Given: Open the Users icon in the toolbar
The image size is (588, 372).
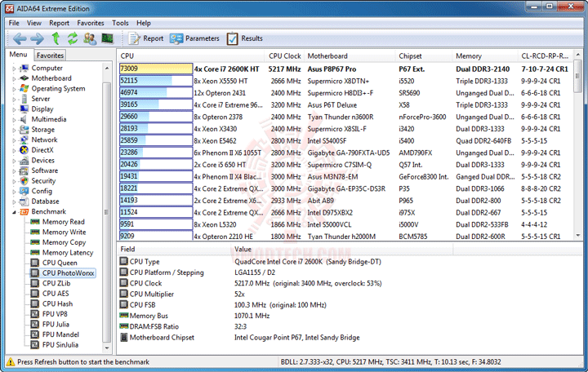Looking at the screenshot, I should [90, 38].
